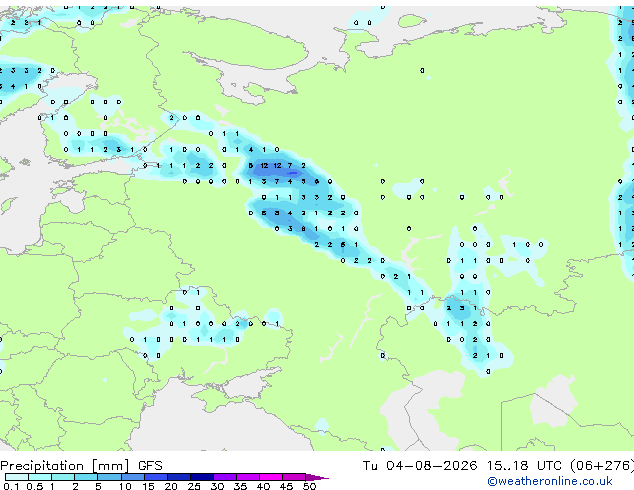
Task: Click the 2–5 mm legend color swatch
Action: (86, 477)
